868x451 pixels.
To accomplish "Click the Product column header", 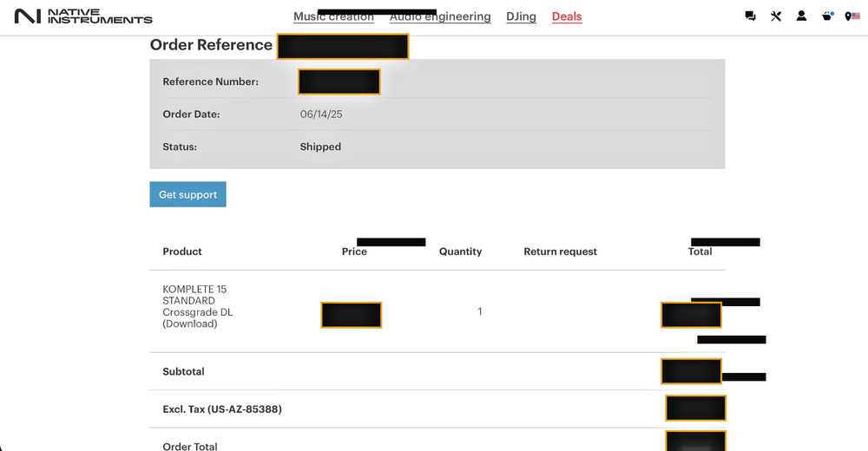I will pyautogui.click(x=182, y=252).
